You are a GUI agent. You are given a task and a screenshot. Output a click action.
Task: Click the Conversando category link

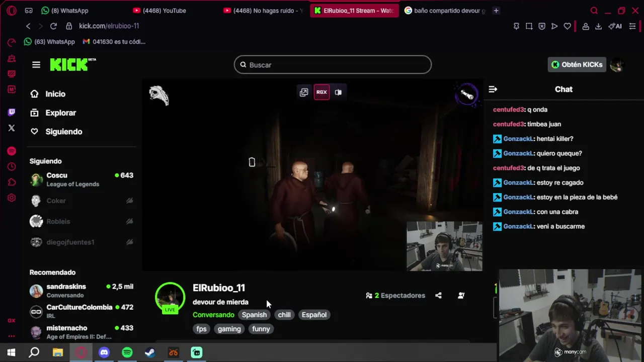(x=213, y=315)
